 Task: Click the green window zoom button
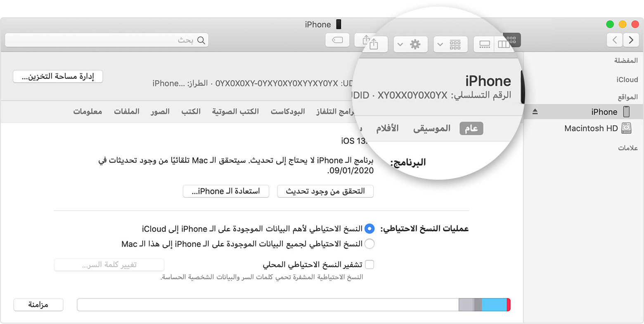pyautogui.click(x=610, y=24)
